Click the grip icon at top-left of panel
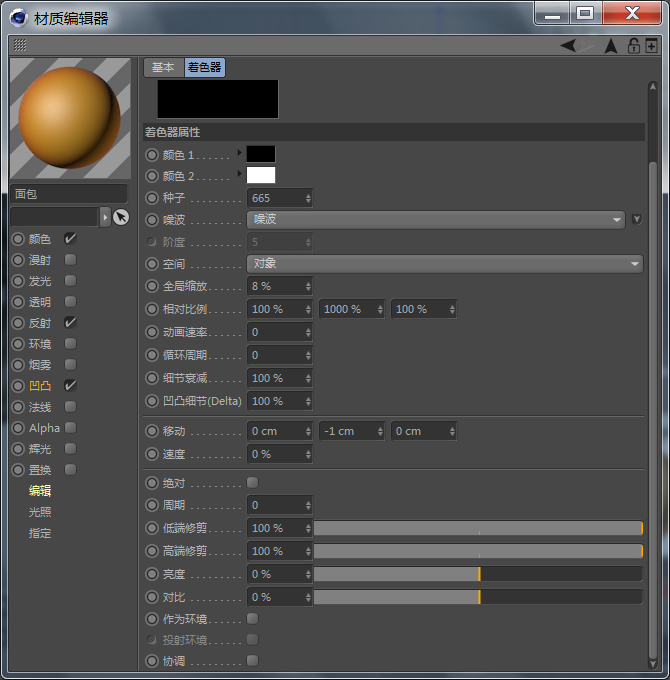Viewport: 670px width, 680px height. (20, 45)
